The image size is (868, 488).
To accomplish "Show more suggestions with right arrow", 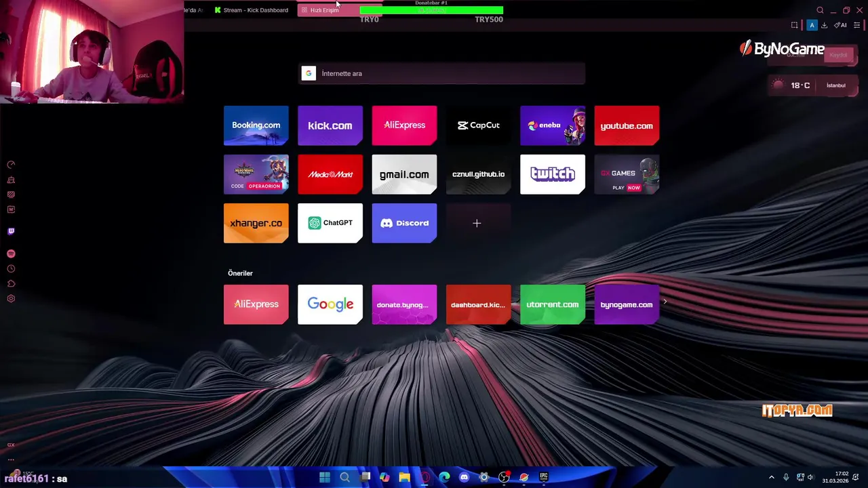I will click(665, 302).
